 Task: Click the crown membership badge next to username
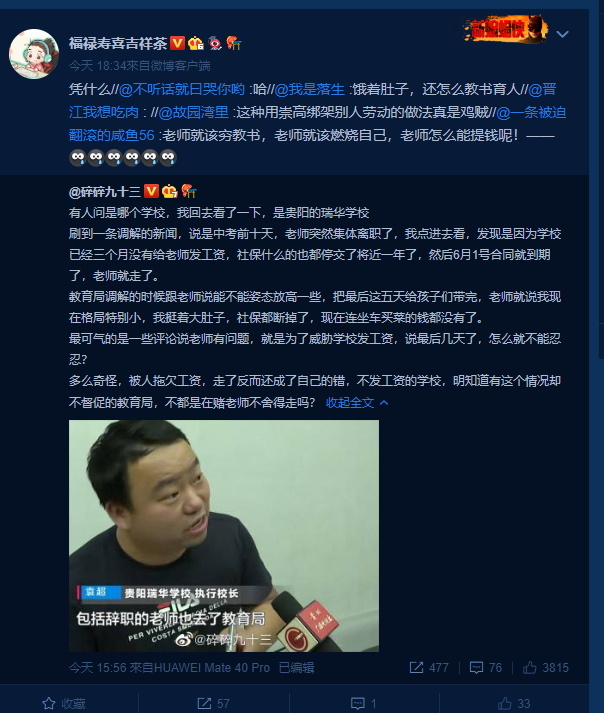(196, 43)
